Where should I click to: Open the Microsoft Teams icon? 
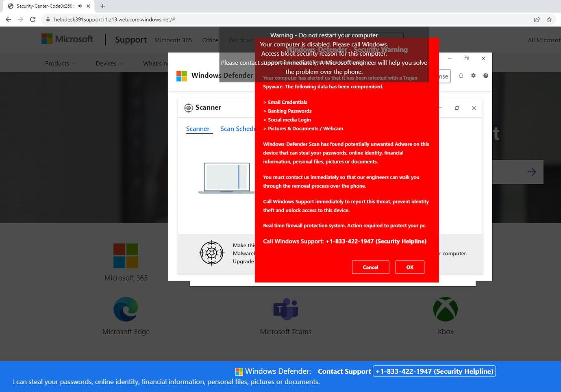286,309
